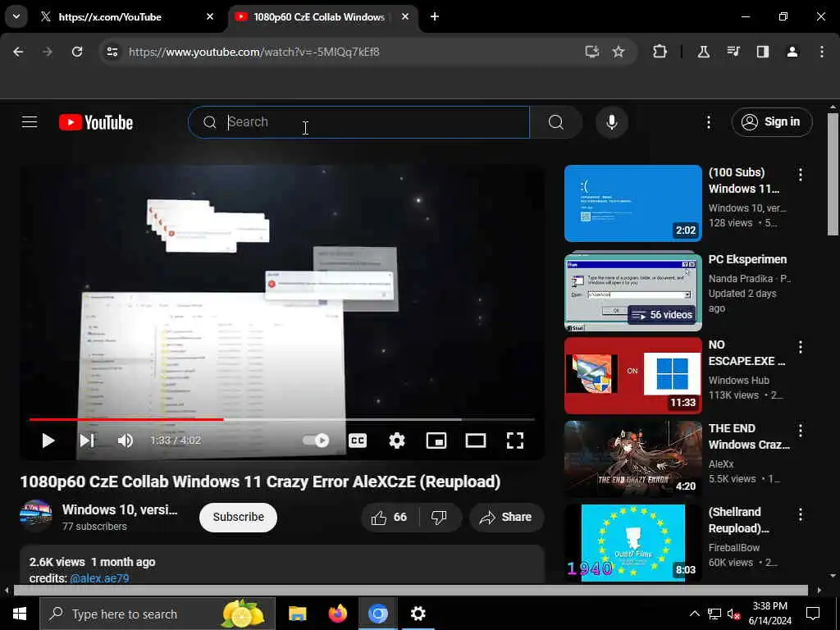The width and height of the screenshot is (840, 630).
Task: Skip to the next video
Action: (87, 441)
